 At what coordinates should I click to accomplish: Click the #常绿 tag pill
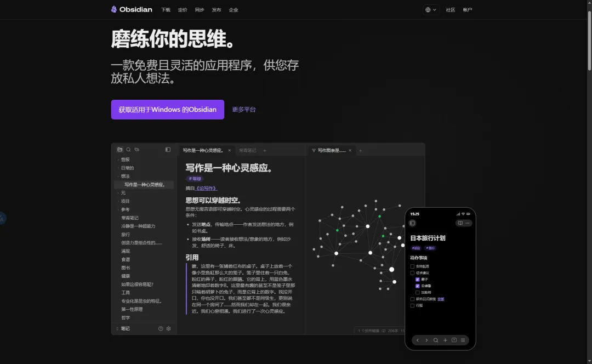tap(195, 179)
